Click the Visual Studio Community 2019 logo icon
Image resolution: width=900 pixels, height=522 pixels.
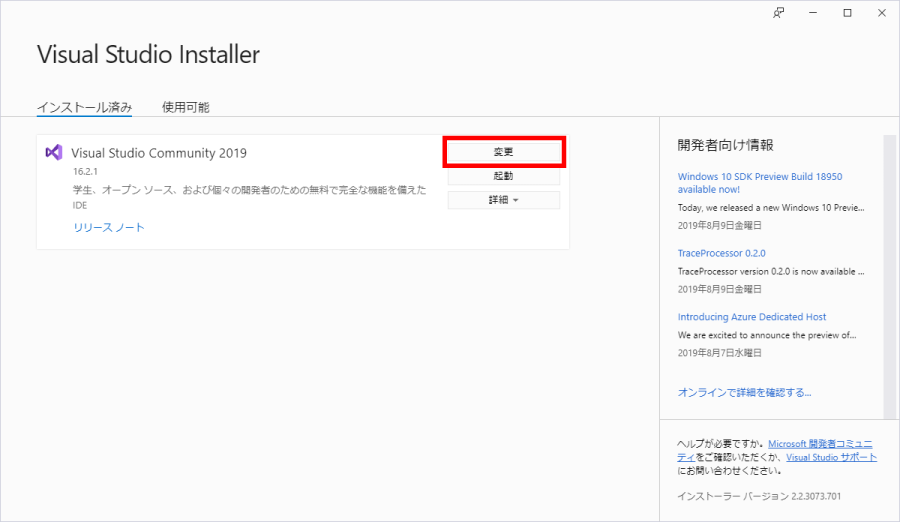point(53,152)
